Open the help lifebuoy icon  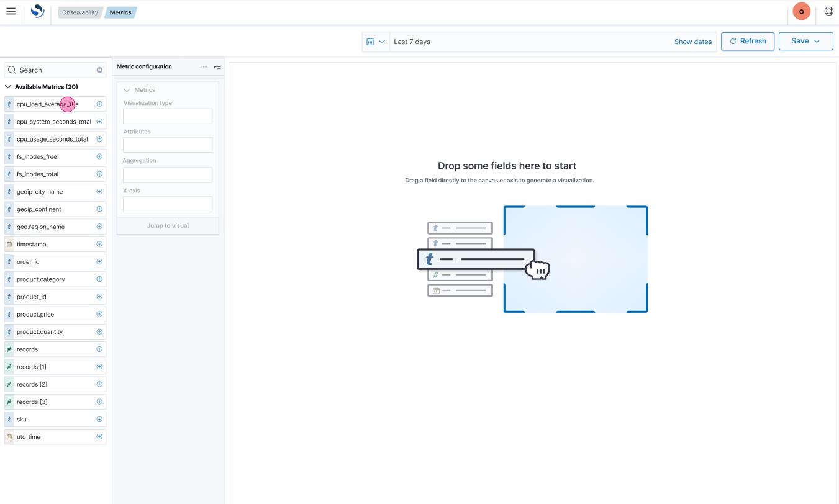(829, 11)
